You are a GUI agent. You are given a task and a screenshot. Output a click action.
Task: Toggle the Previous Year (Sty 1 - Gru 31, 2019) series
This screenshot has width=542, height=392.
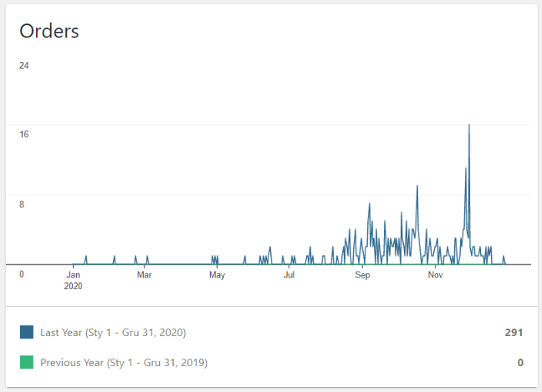124,363
